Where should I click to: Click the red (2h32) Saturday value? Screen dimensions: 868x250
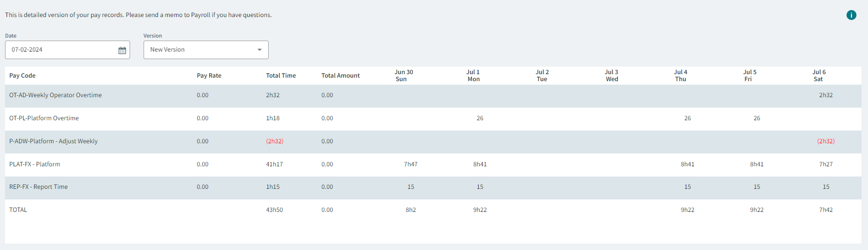point(825,141)
